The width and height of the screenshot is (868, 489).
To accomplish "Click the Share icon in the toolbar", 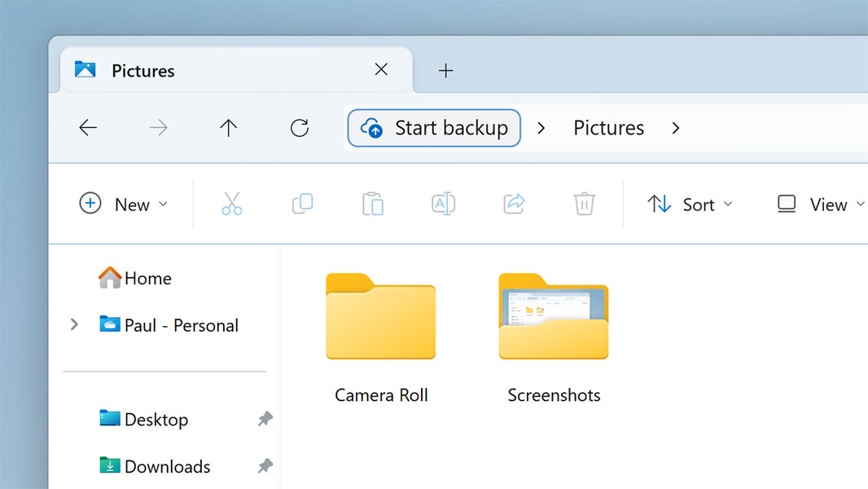I will tap(513, 204).
